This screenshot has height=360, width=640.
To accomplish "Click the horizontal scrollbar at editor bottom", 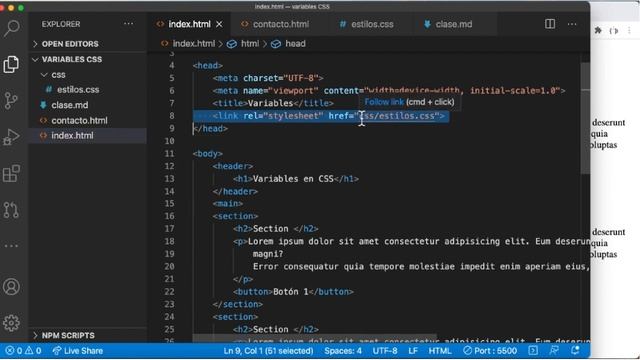I will pos(314,338).
